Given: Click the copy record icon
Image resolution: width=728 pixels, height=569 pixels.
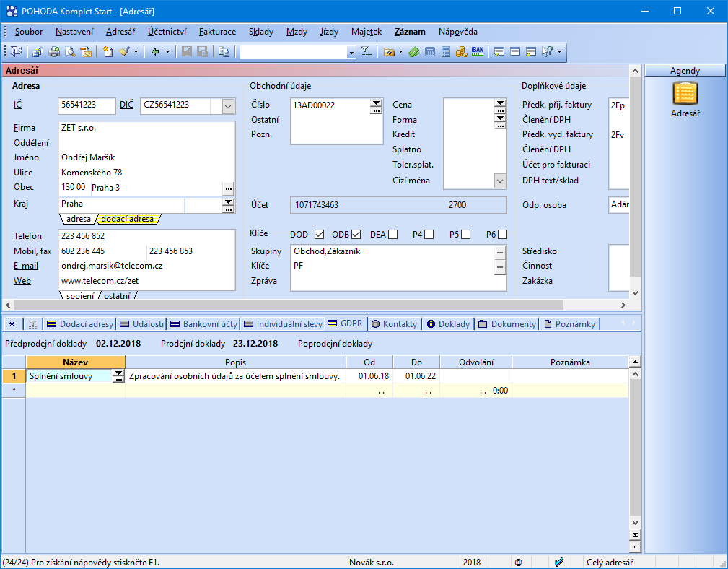Looking at the screenshot, I should [224, 51].
